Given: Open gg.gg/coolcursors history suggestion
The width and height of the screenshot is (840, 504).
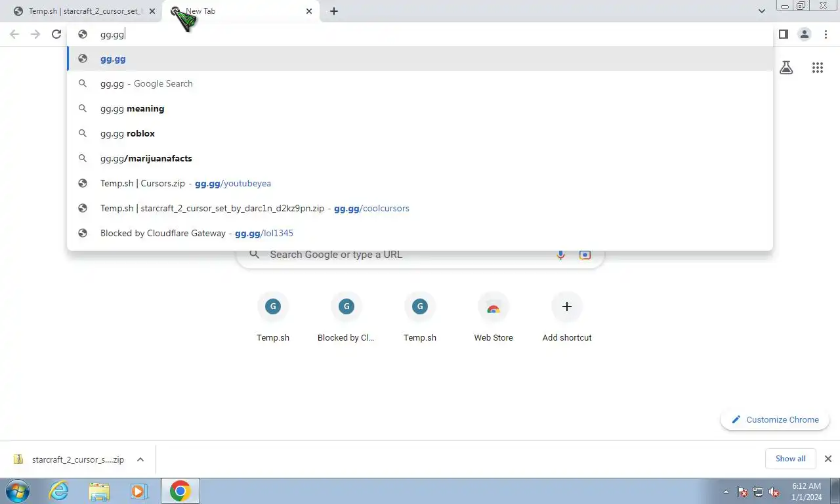Looking at the screenshot, I should (x=420, y=208).
